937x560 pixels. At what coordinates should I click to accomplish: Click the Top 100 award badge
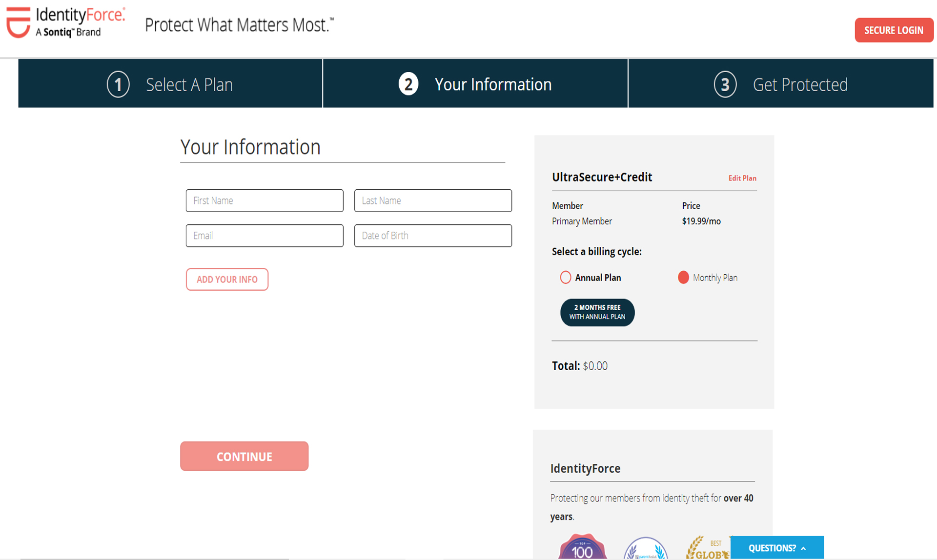[583, 547]
